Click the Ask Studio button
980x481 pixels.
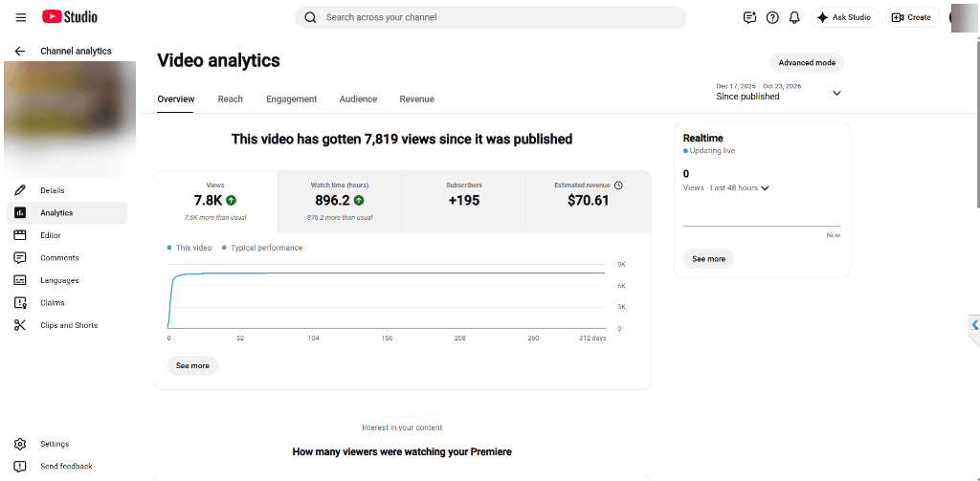click(844, 17)
